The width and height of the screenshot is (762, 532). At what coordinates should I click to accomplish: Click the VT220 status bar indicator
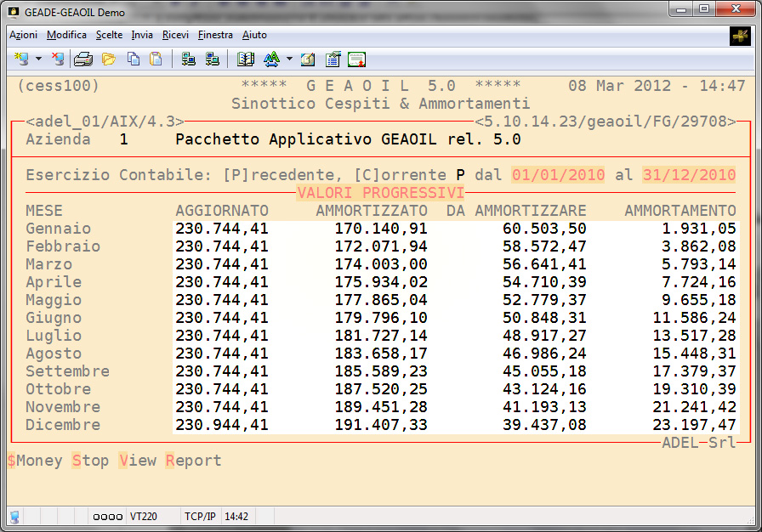pyautogui.click(x=141, y=516)
